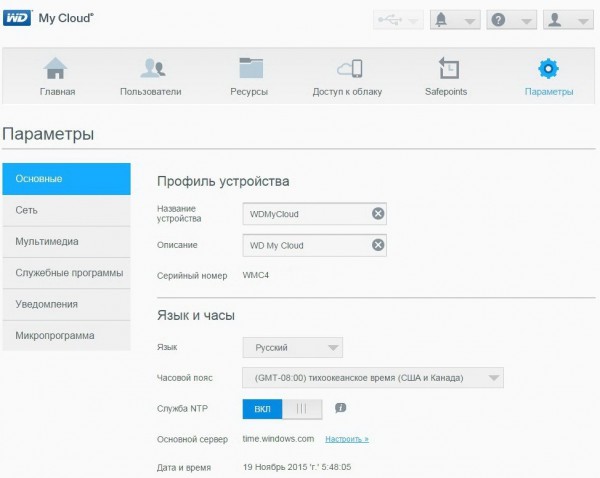This screenshot has width=600, height=478.
Task: Open Ресурсы shares folder icon
Action: tap(251, 68)
